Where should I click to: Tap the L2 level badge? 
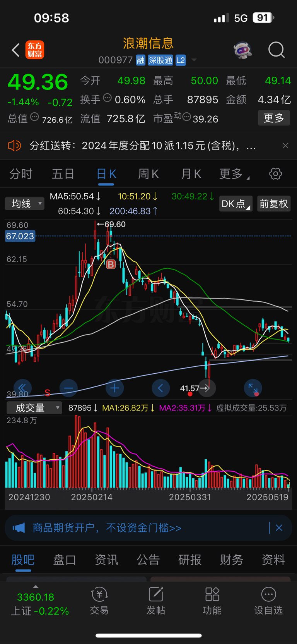click(x=181, y=60)
